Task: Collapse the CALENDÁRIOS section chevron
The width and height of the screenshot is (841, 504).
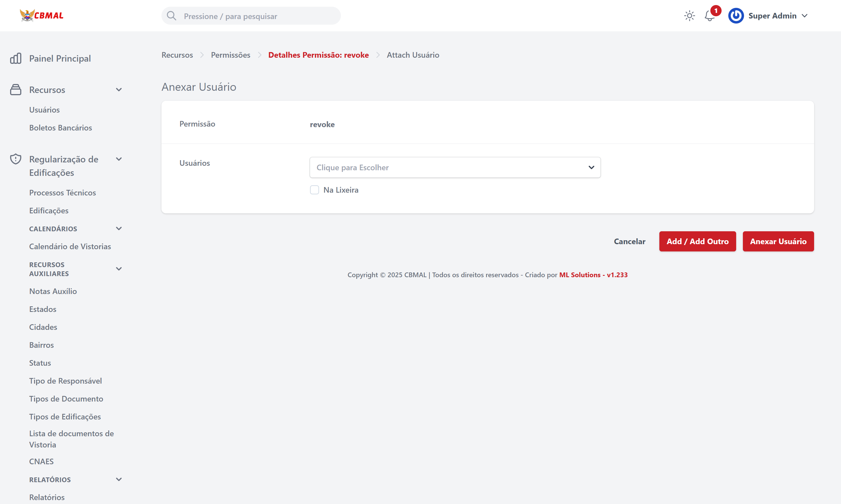Action: pyautogui.click(x=119, y=228)
